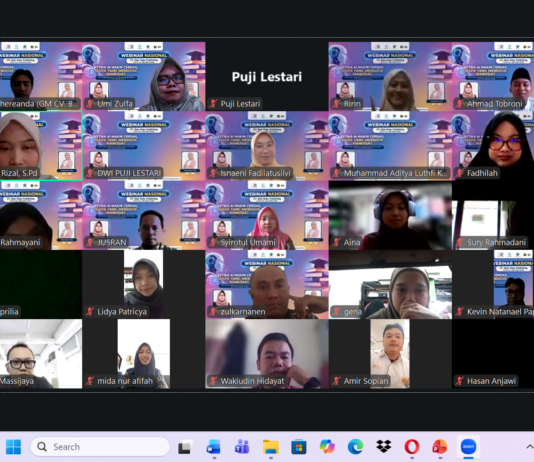Click Ririn's muted microphone icon
The width and height of the screenshot is (534, 462).
point(336,104)
